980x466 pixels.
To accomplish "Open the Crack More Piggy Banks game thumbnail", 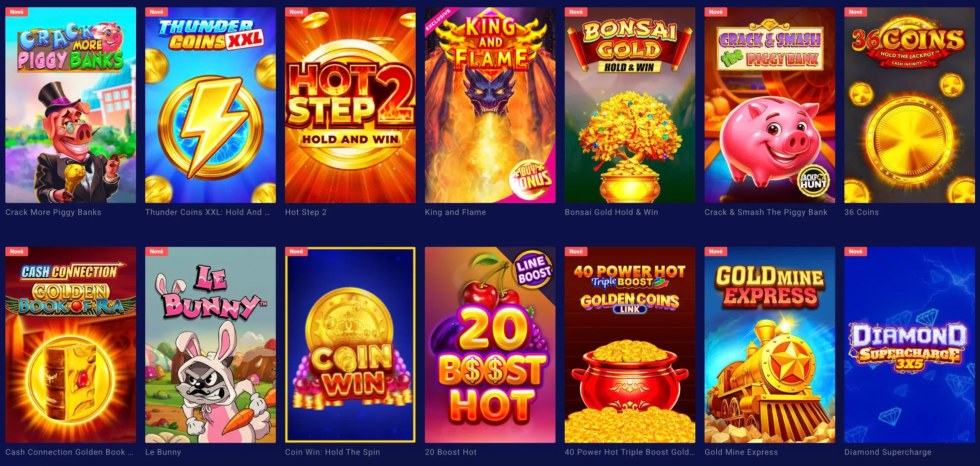I will [x=70, y=105].
